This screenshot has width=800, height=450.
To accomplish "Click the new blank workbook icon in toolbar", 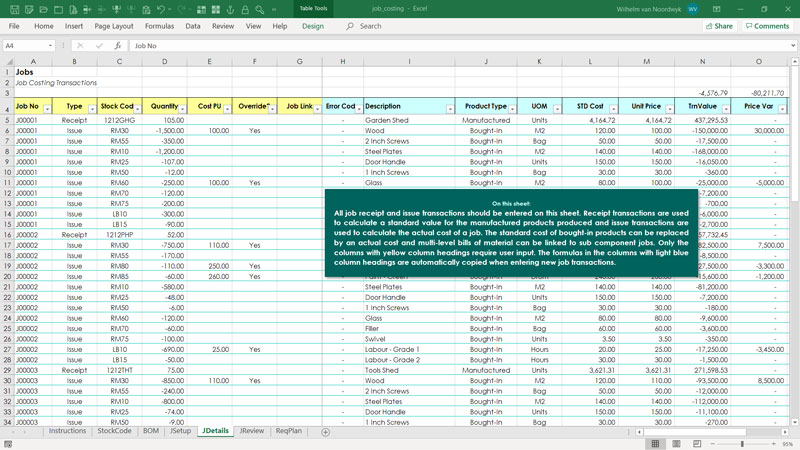I will 58,9.
